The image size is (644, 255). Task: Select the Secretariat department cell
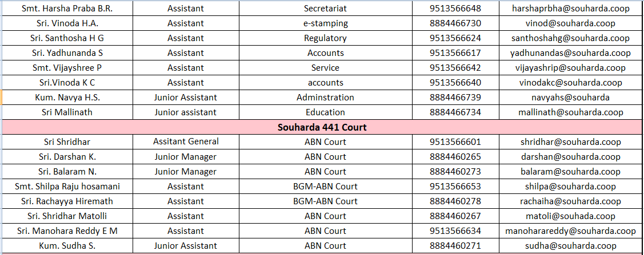click(325, 9)
